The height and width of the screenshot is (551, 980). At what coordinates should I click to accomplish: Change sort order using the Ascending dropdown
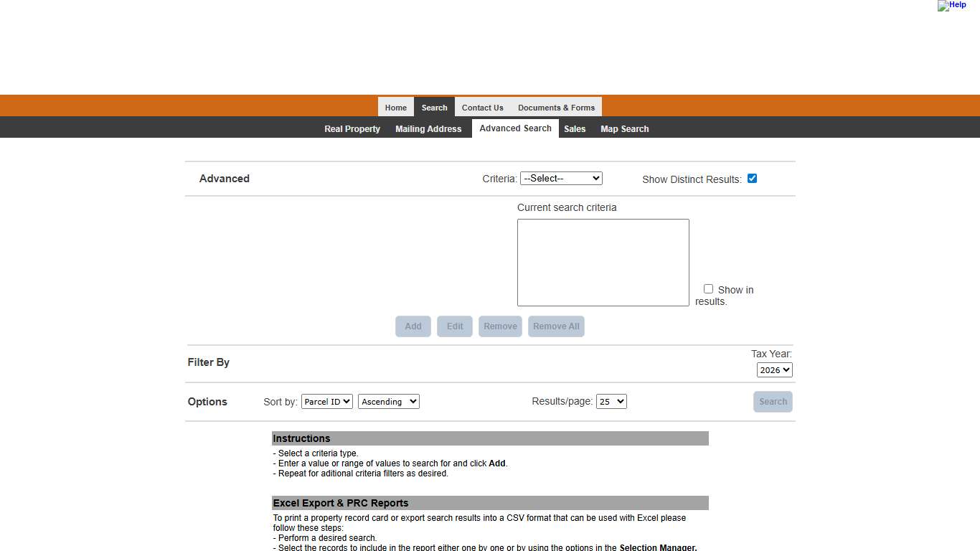tap(388, 401)
